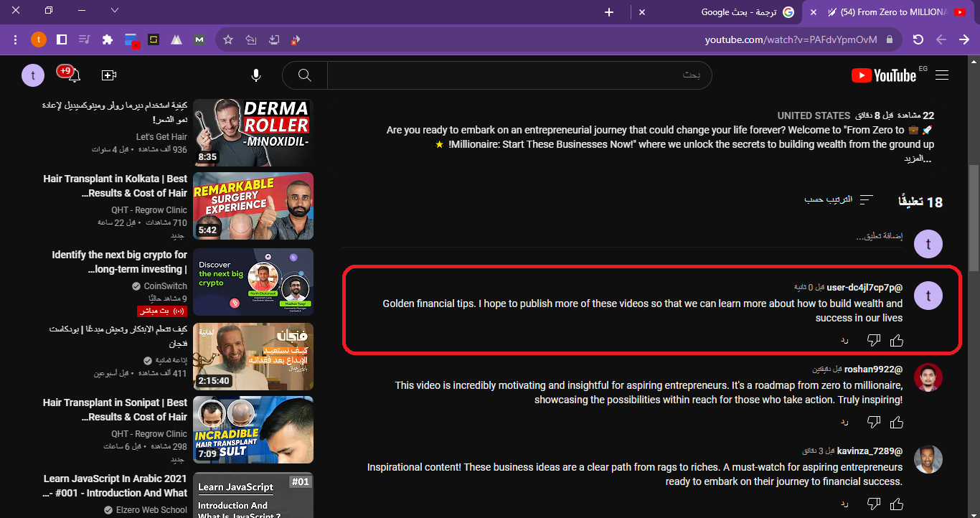Screen dimensions: 980x518
Task: Open the create video camera icon
Action: point(109,75)
